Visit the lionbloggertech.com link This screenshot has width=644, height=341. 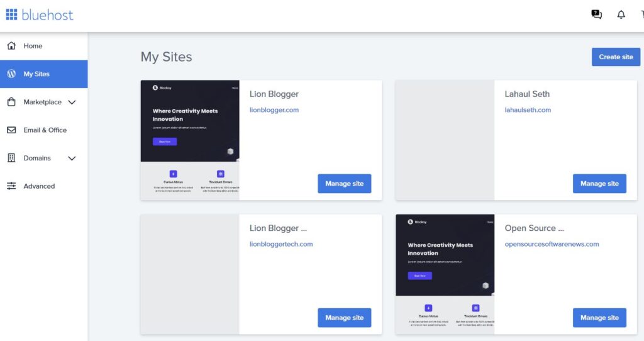[x=281, y=244]
